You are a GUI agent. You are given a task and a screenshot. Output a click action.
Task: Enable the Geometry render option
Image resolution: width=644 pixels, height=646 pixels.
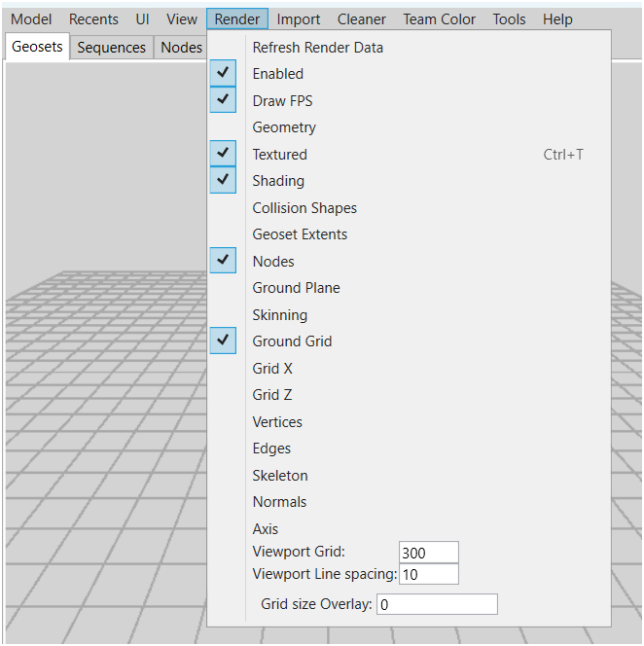(409, 127)
